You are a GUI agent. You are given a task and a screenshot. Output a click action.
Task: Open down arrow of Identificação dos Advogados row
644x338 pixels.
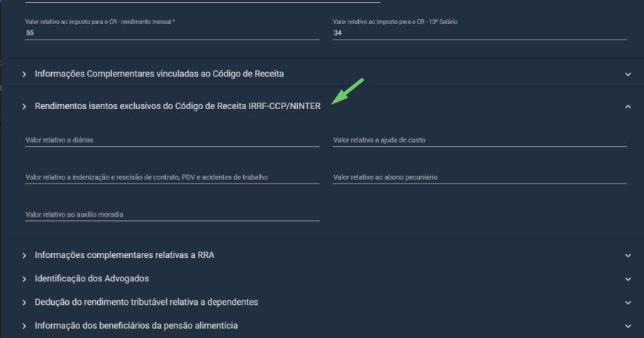coord(628,279)
